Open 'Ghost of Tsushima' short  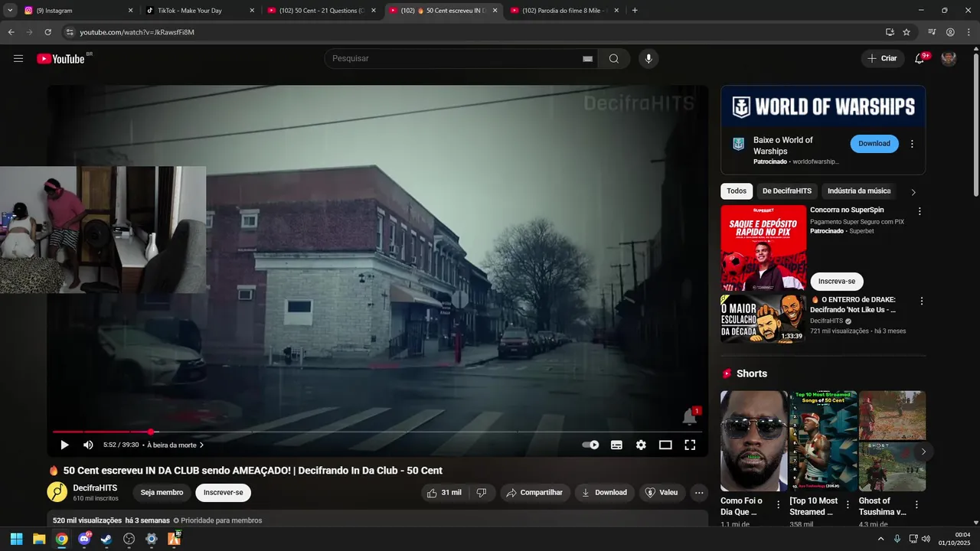coord(892,442)
